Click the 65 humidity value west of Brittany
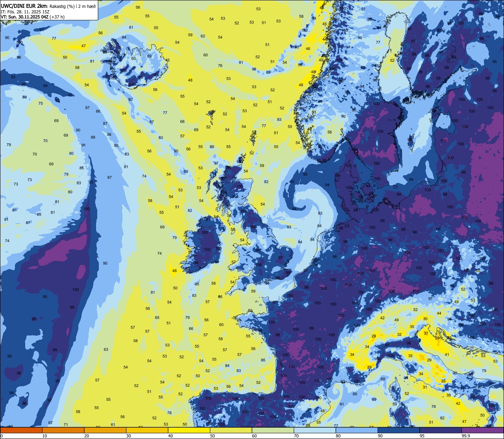The image size is (504, 439). (x=157, y=318)
